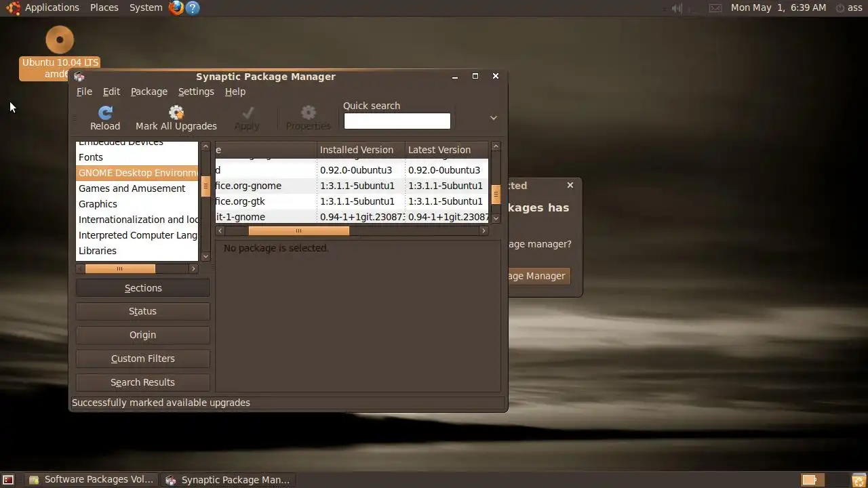Launch Firefox from the top panel

[x=176, y=8]
